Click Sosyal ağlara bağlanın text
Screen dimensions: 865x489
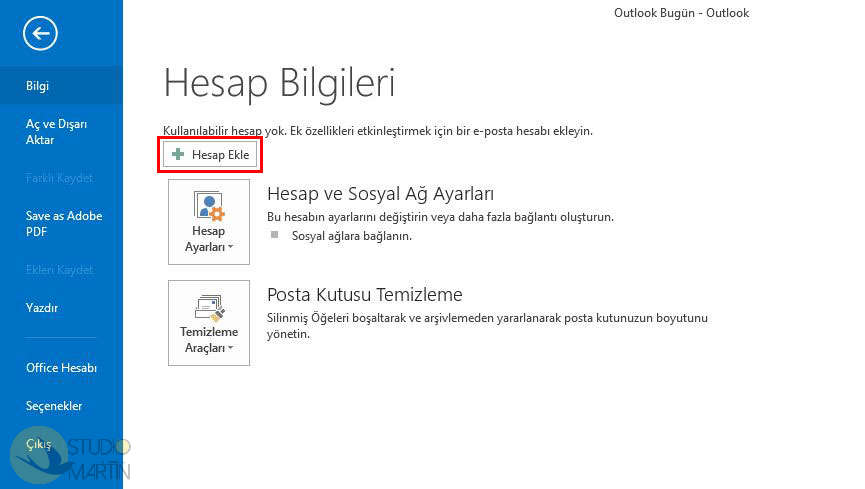pyautogui.click(x=351, y=236)
